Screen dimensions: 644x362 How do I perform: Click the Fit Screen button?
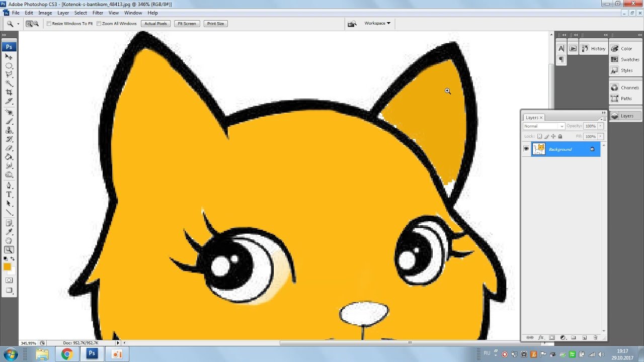tap(187, 24)
